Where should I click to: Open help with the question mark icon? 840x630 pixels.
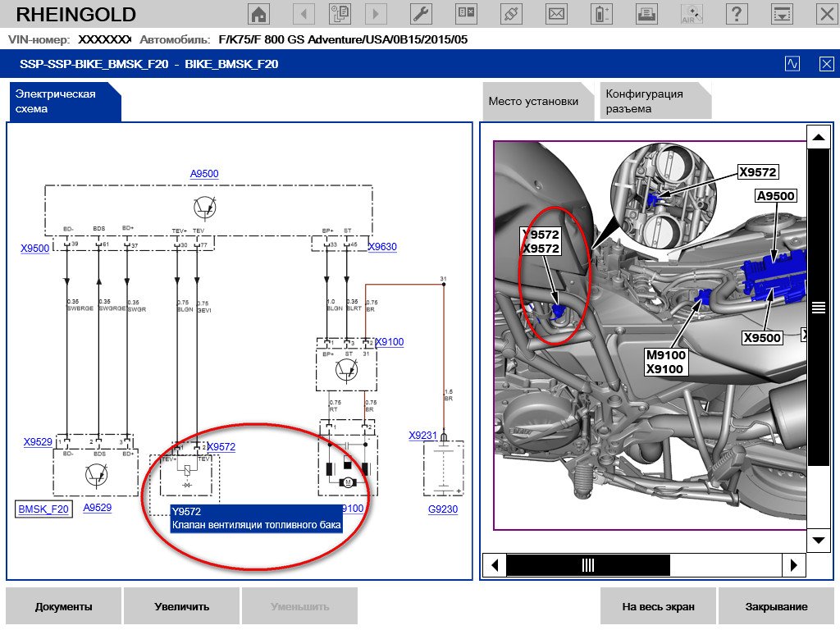click(x=737, y=14)
